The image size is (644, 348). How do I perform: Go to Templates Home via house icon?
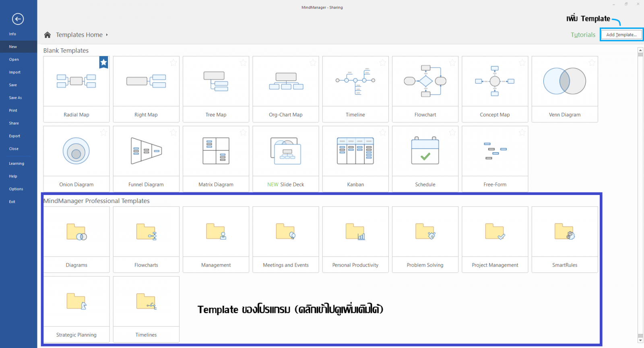tap(47, 35)
